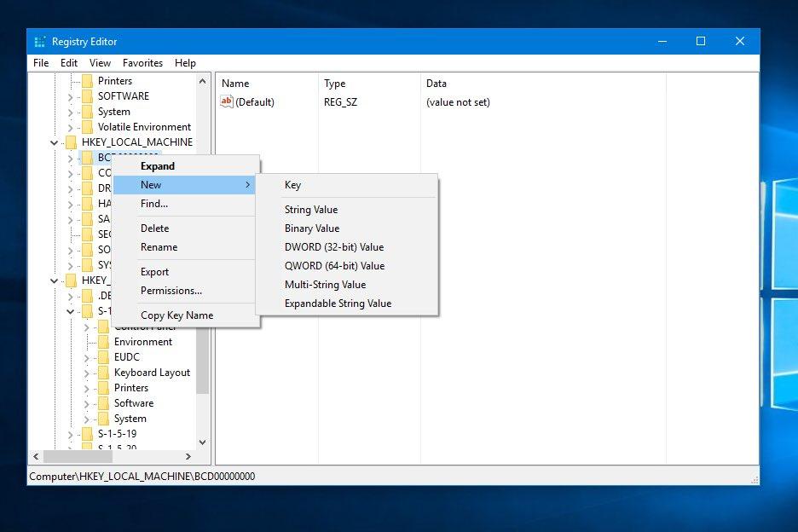
Task: Select the Keyboard Layout tree item
Action: (x=152, y=373)
